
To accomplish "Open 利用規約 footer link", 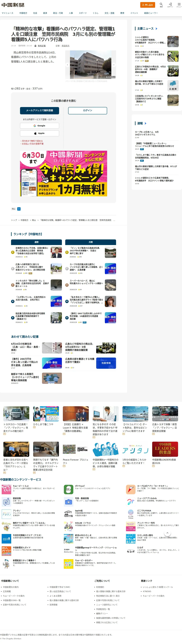I will coord(100,587).
